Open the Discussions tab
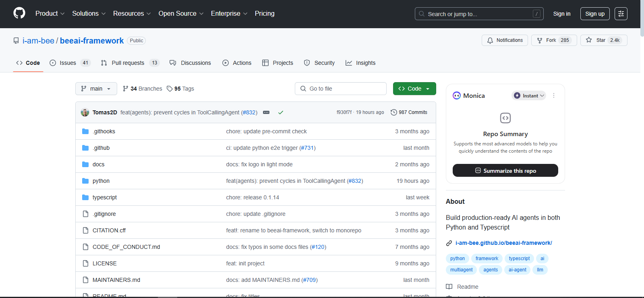644x298 pixels. (190, 63)
